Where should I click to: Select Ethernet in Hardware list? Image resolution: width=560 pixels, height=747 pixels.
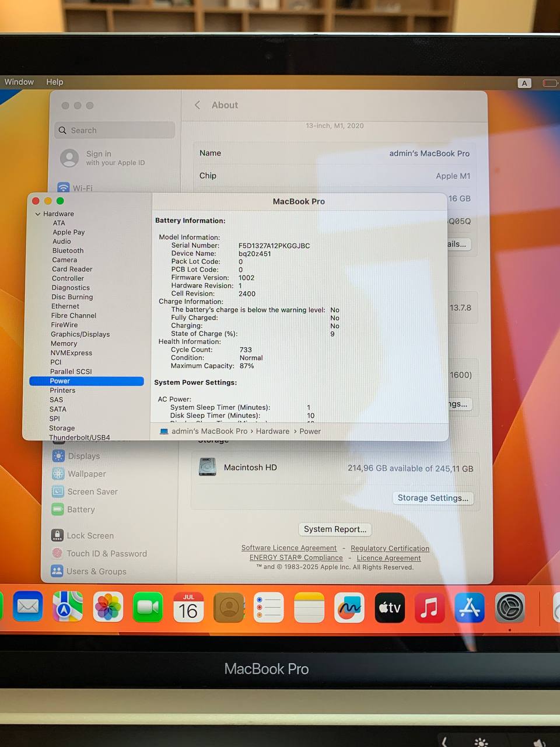pos(65,306)
